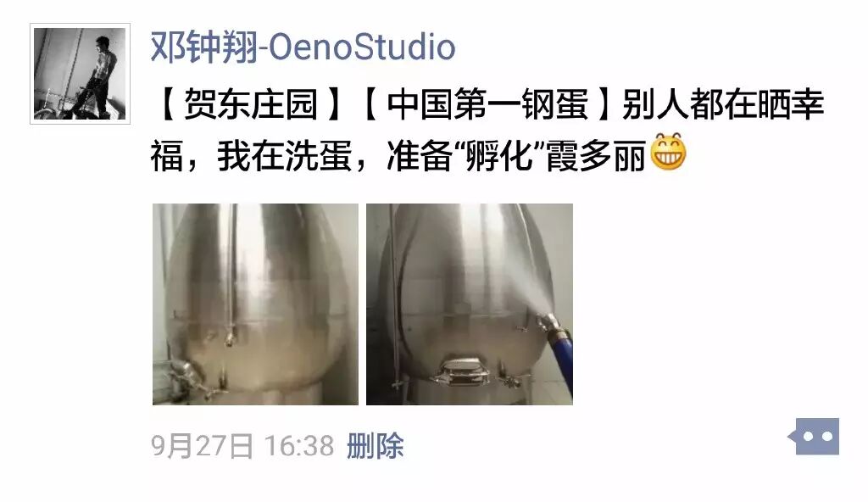Click the butterfly valve on the left tank
868x502 pixels.
(x=184, y=374)
